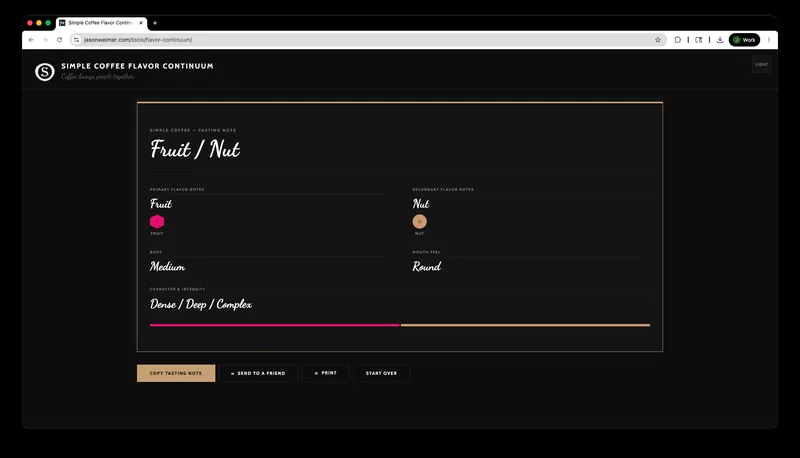This screenshot has width=800, height=458.
Task: Click the 'Mouth Feel' label
Action: (427, 252)
